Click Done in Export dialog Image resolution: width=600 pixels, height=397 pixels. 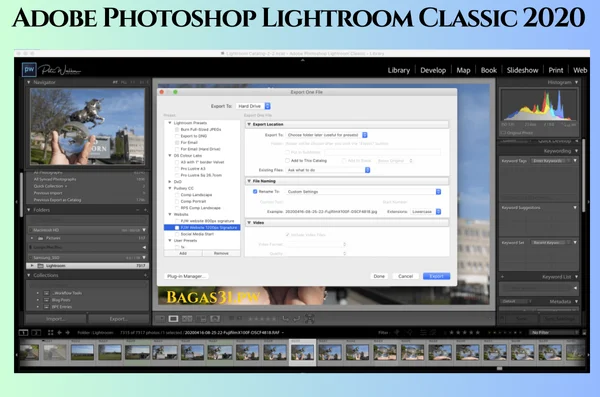(x=379, y=276)
